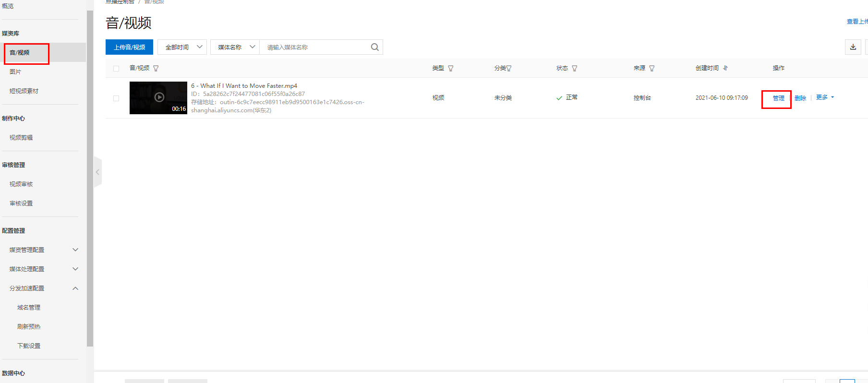
Task: Open the 类型 column filter icon
Action: pyautogui.click(x=451, y=69)
